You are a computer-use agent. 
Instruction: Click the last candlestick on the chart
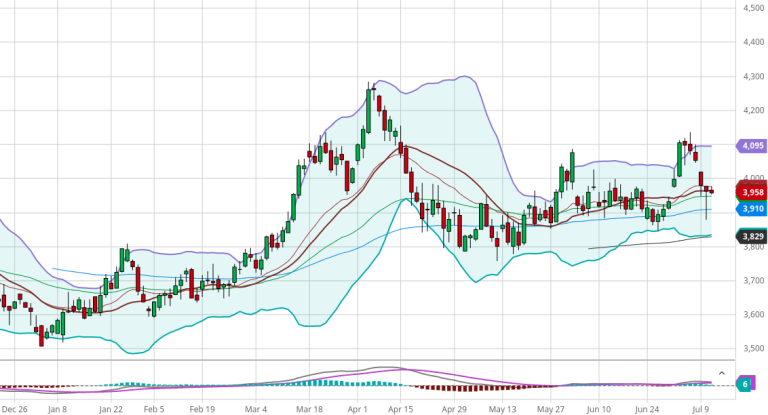click(x=711, y=191)
